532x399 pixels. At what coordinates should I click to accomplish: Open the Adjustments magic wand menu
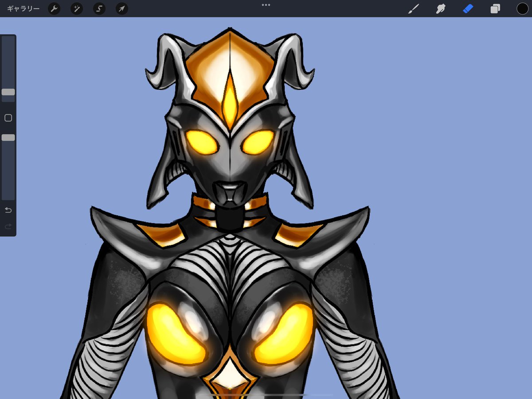(77, 8)
